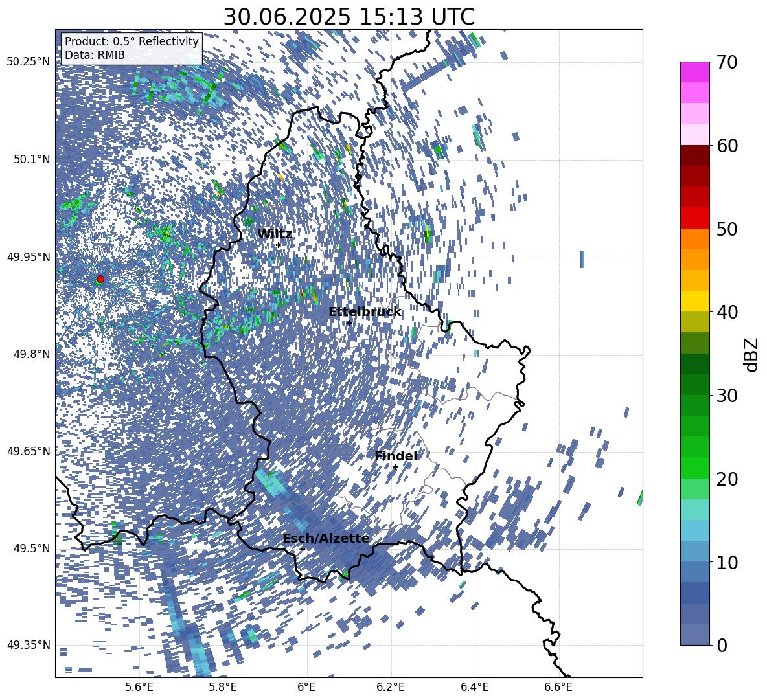767x700 pixels.
Task: Click the magenta 70 dBZ colorbar segment
Action: tap(694, 72)
